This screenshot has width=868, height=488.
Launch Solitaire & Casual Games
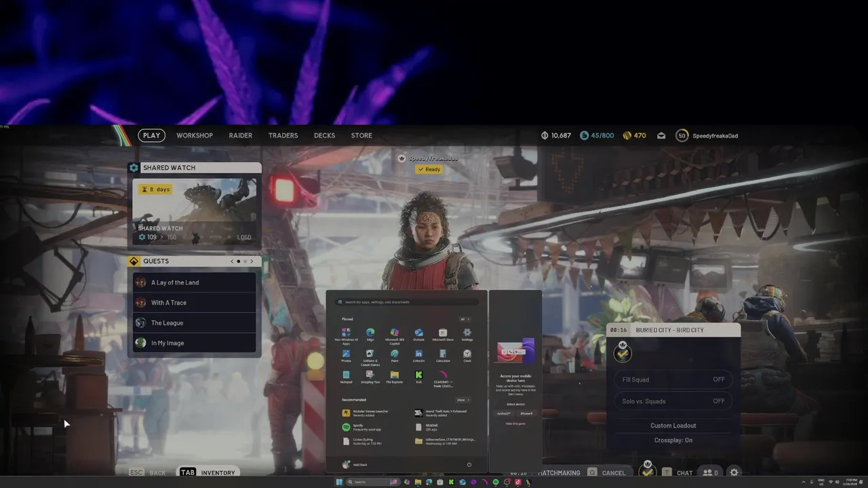tap(370, 357)
